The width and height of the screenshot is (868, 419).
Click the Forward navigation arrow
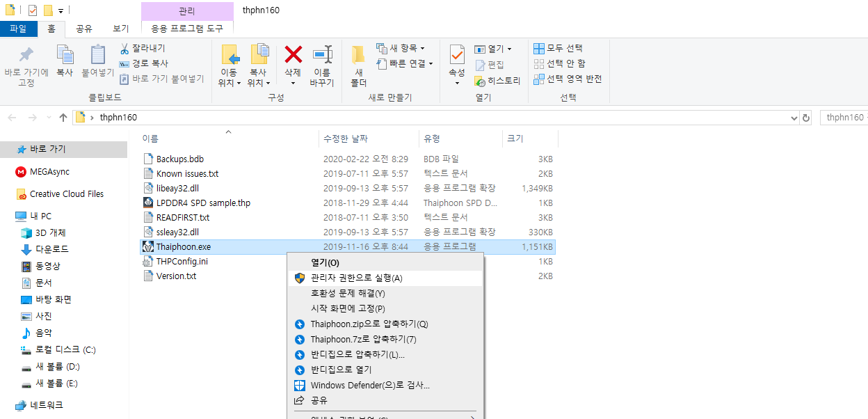point(32,118)
